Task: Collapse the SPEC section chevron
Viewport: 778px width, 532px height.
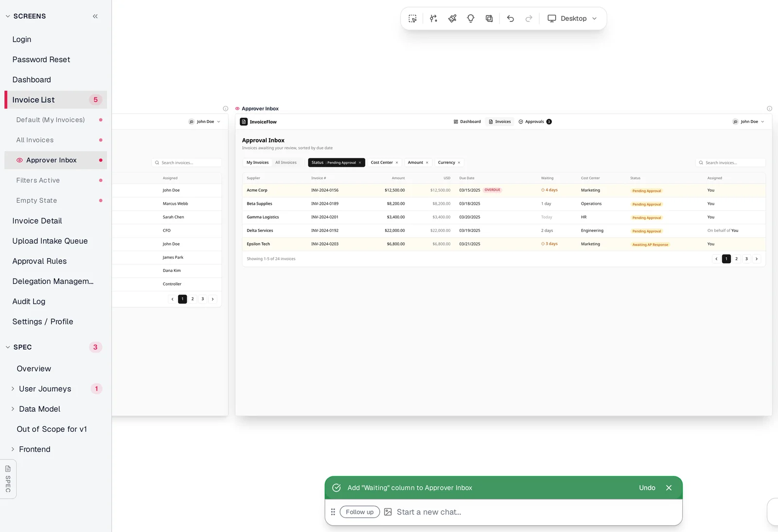Action: tap(8, 347)
